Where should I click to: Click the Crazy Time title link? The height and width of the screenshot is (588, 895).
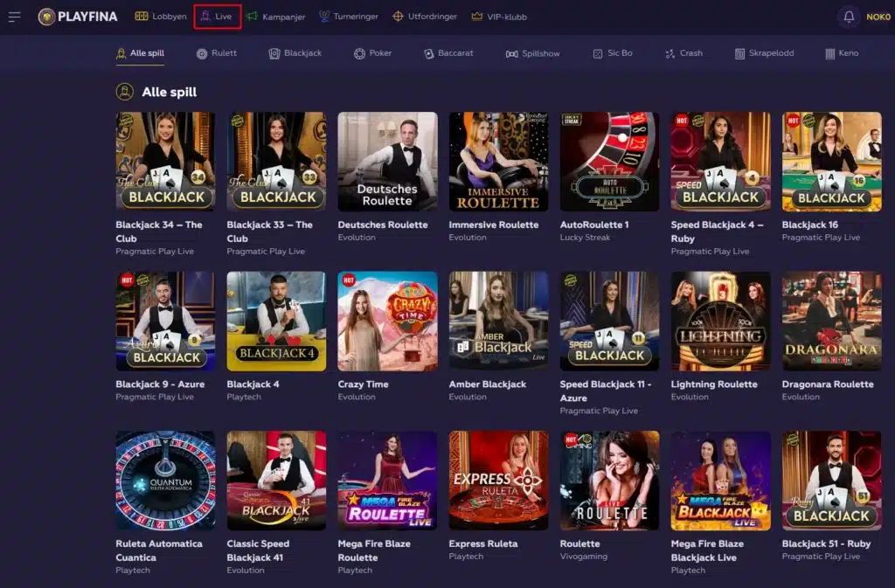(363, 384)
